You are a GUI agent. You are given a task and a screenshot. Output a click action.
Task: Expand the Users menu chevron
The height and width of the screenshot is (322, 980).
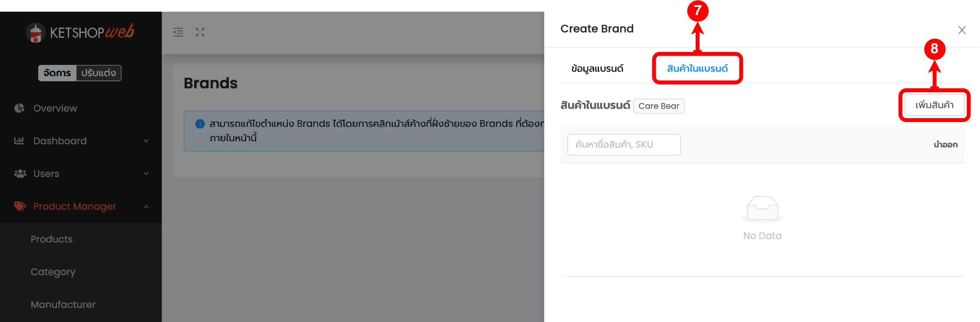pyautogui.click(x=146, y=174)
